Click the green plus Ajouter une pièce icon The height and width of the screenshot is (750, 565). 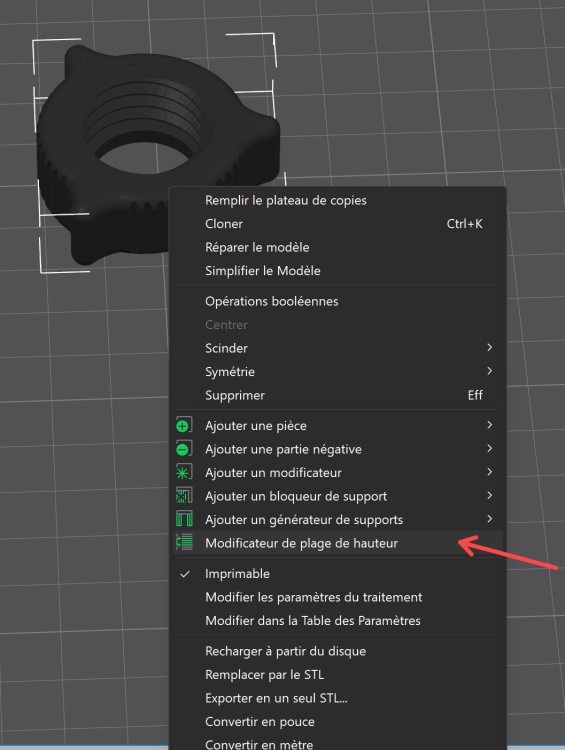tap(184, 425)
